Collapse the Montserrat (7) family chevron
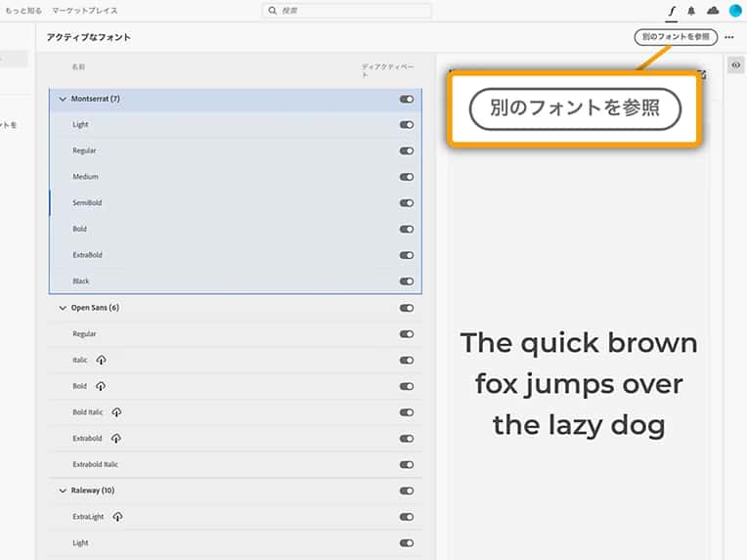 [63, 99]
